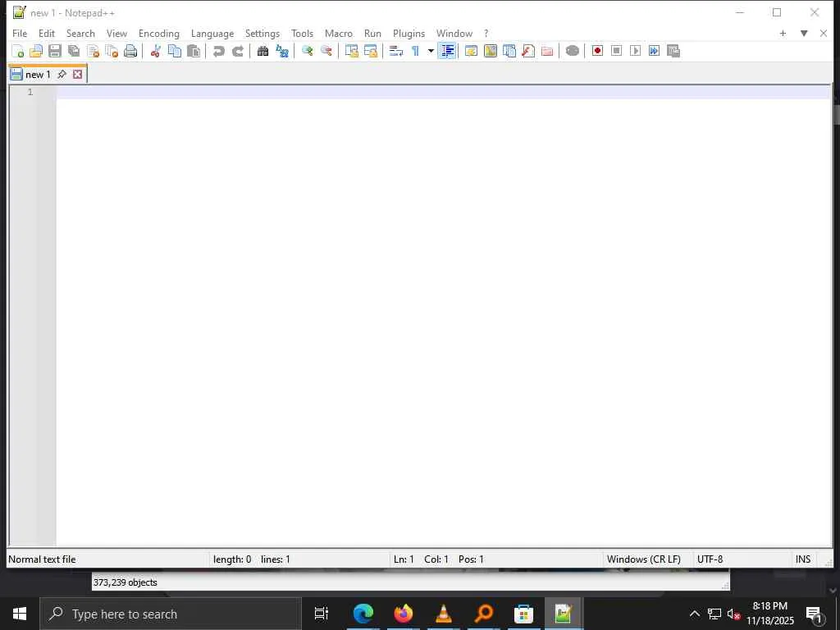Viewport: 840px width, 630px height.
Task: Toggle Show All Characters pilcrow icon
Action: (x=415, y=51)
